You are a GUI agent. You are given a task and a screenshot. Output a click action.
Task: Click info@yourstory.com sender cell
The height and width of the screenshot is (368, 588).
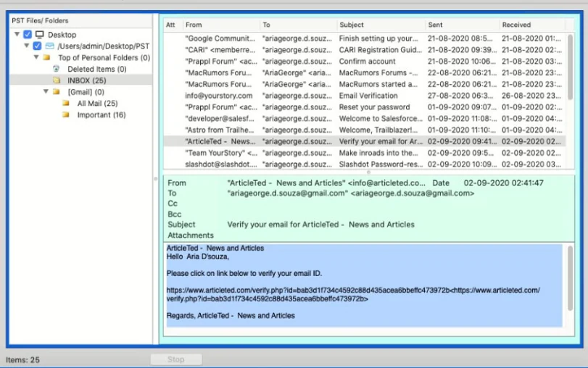219,96
